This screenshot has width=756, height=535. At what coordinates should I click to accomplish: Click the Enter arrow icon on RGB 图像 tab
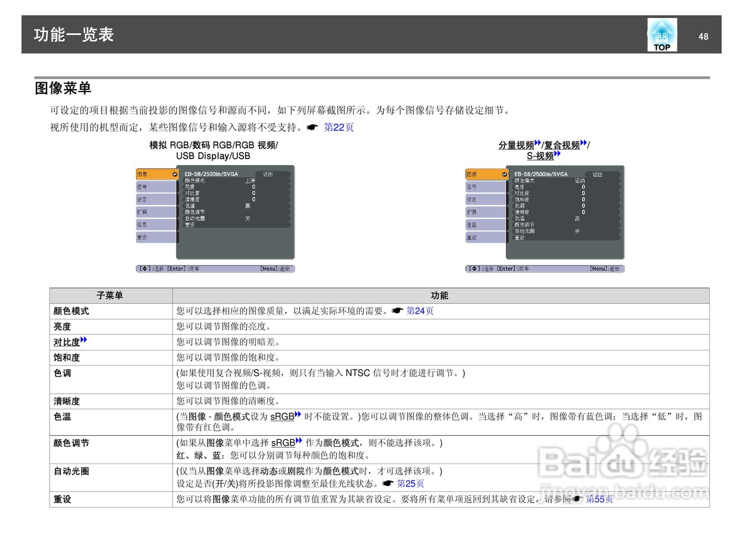click(x=174, y=174)
